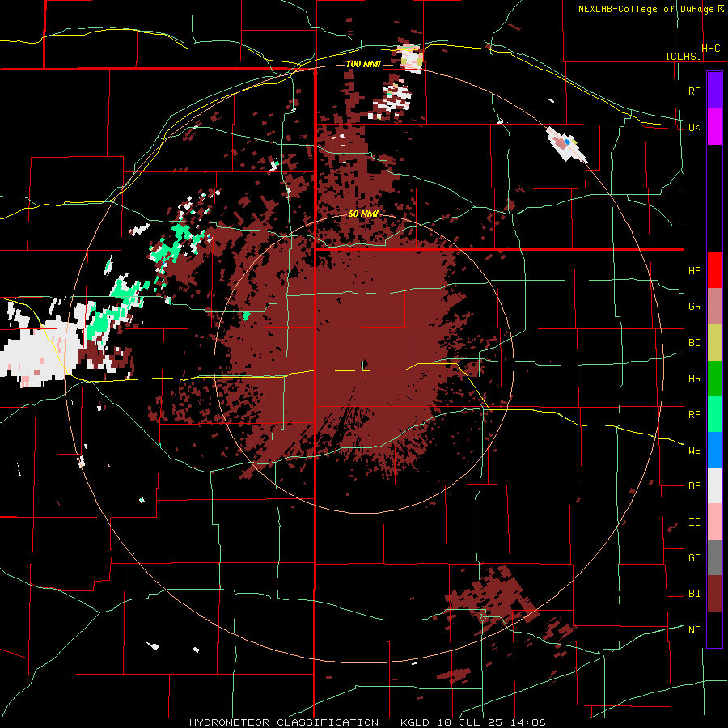This screenshot has height=728, width=728.
Task: Click the RF legend label
Action: [x=694, y=91]
